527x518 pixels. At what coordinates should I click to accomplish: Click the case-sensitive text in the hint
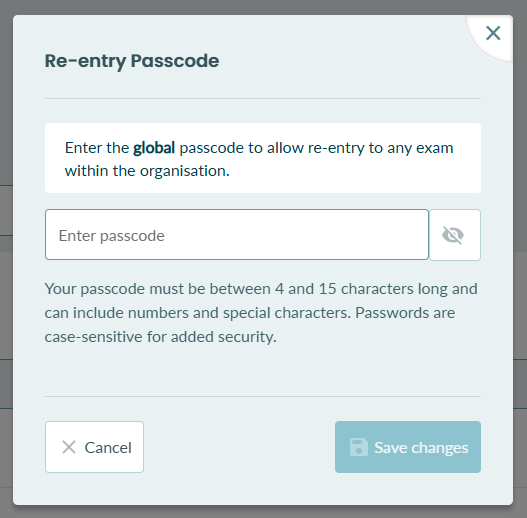(x=93, y=337)
